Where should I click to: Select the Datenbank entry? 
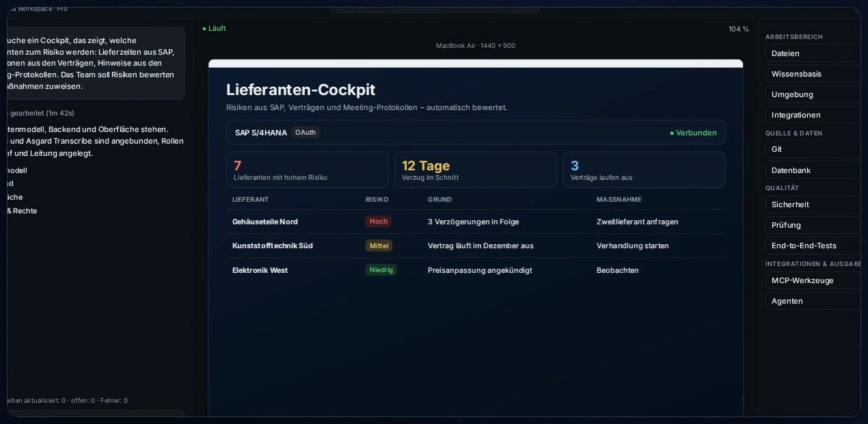pyautogui.click(x=813, y=170)
